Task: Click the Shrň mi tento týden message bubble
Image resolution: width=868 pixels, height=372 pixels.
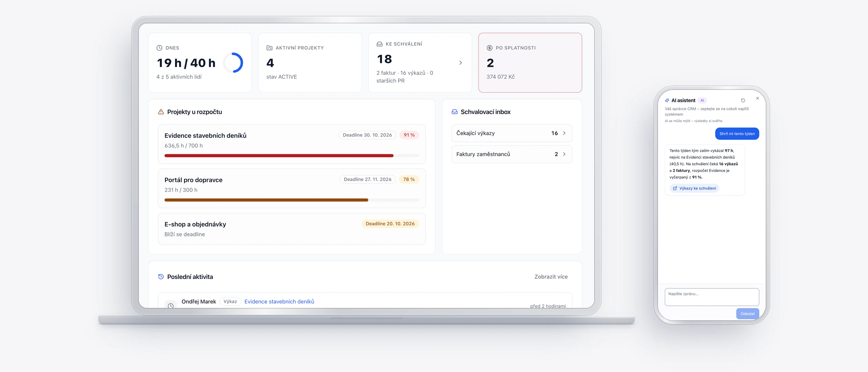Action: pyautogui.click(x=737, y=134)
